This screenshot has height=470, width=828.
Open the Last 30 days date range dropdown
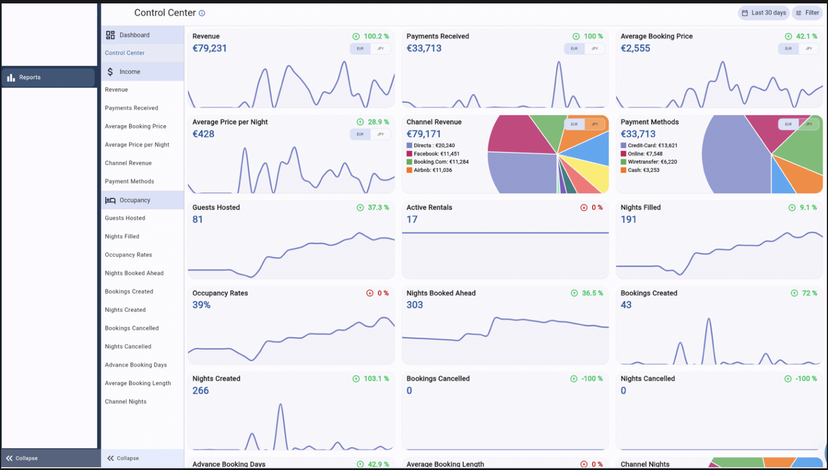coord(763,13)
